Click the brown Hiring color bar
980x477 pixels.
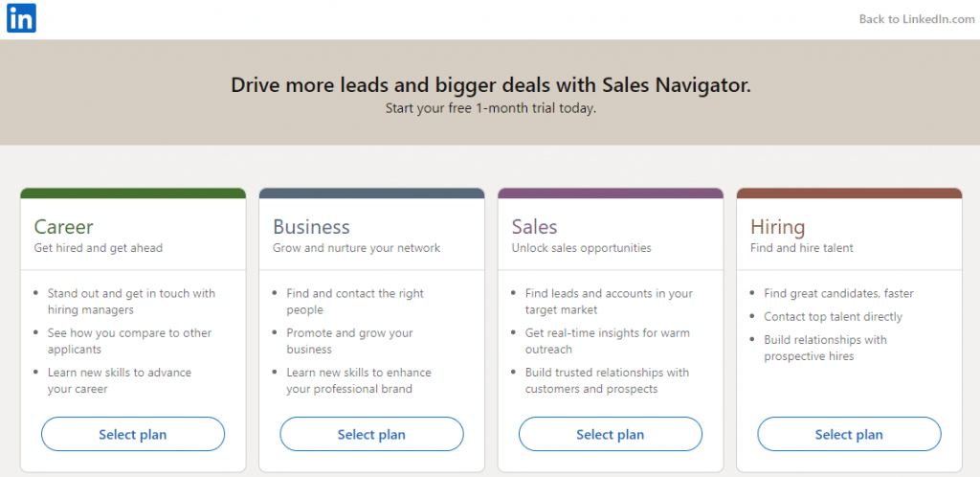point(850,193)
